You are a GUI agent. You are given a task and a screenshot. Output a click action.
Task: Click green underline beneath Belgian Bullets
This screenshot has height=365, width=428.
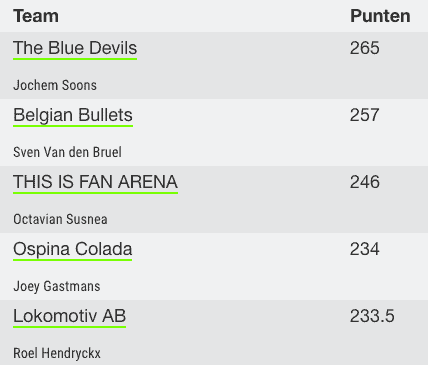point(73,126)
